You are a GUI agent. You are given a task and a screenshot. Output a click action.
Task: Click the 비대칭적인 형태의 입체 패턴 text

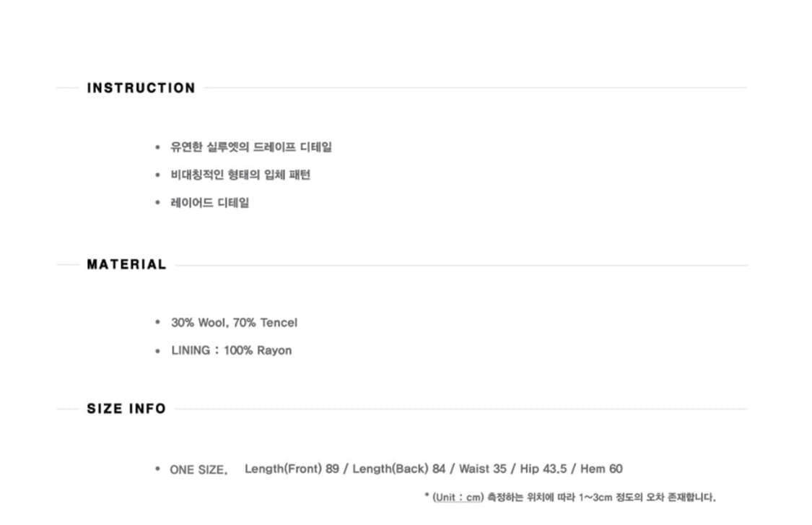[240, 175]
